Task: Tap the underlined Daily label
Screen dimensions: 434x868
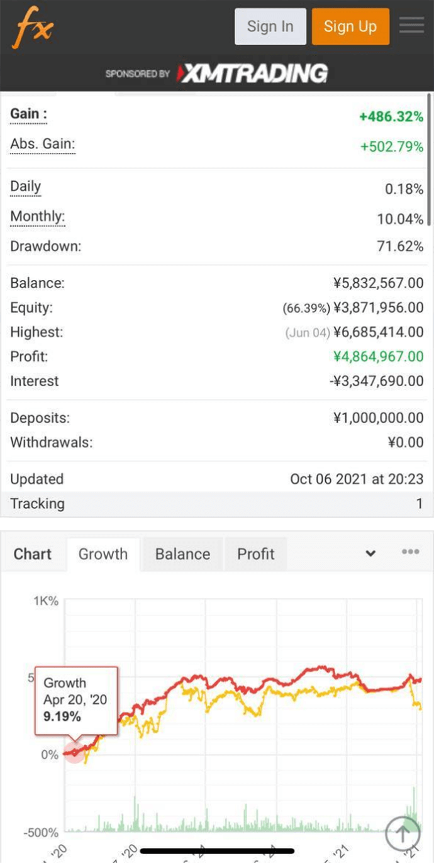Action: pos(26,187)
